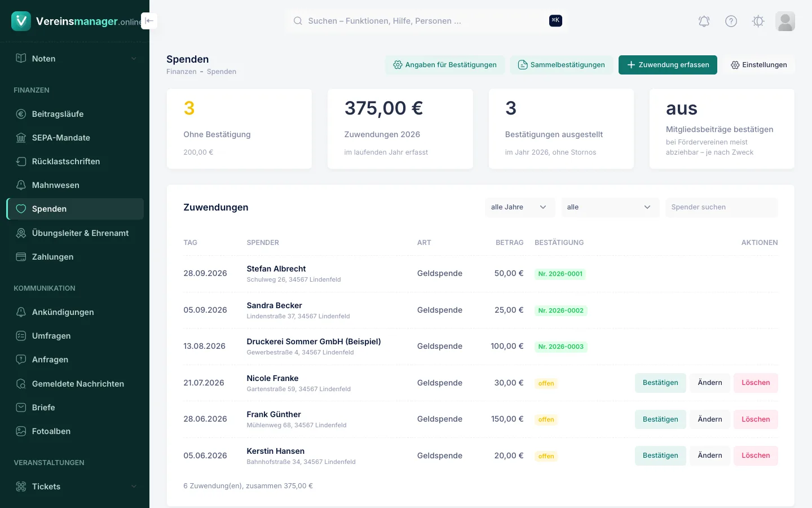Click the Fotoalben picture icon
This screenshot has height=508, width=812.
click(x=21, y=431)
